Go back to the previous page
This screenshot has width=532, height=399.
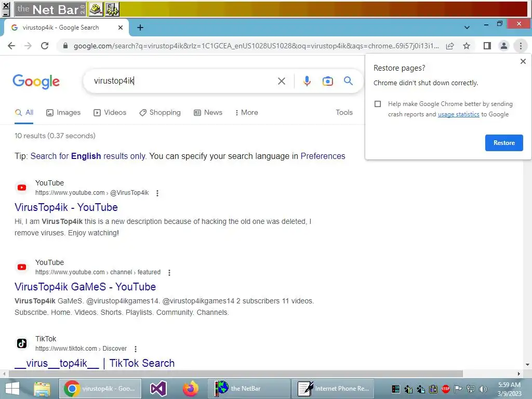(11, 46)
